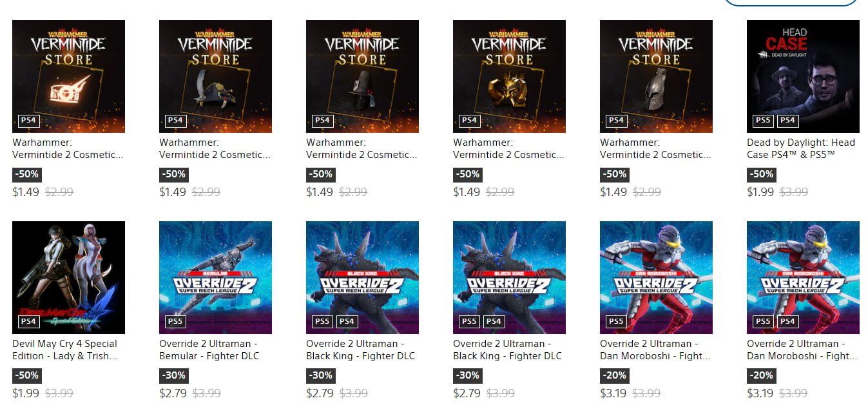Image resolution: width=868 pixels, height=416 pixels.
Task: Click the $1.99 price under Devil May Cry 4
Action: [x=26, y=393]
